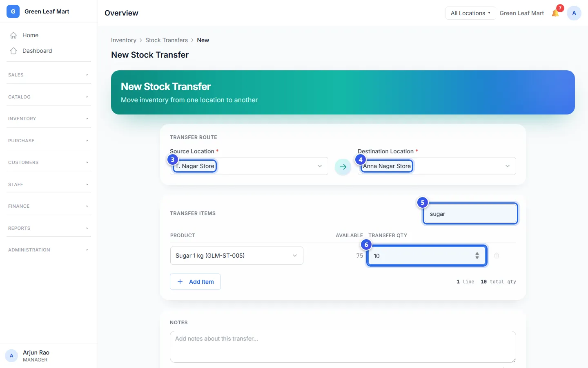This screenshot has height=368, width=588.
Task: Click the Green Leaf Mart text in the top bar
Action: point(522,13)
